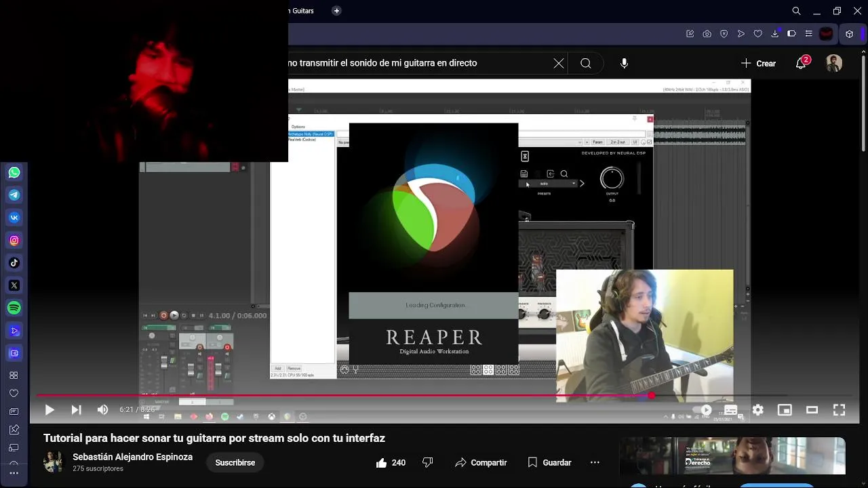Open the edit page icon in address bar
The image size is (868, 488).
point(690,34)
